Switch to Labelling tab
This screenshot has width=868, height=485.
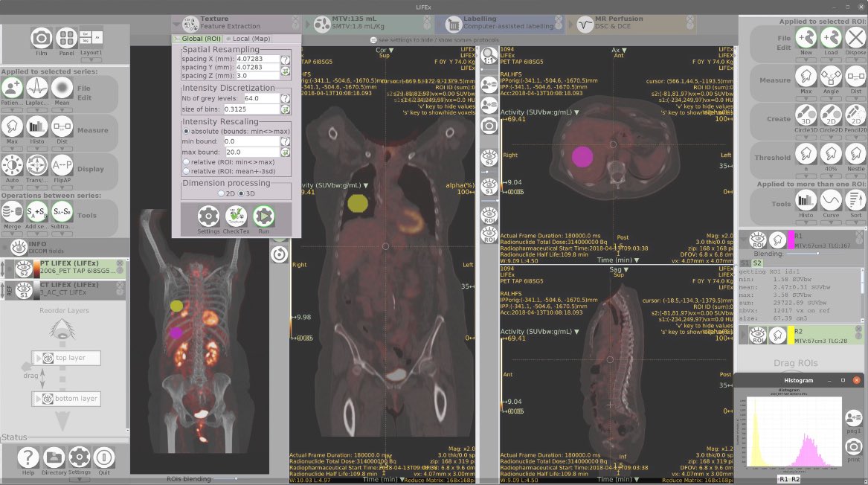499,23
